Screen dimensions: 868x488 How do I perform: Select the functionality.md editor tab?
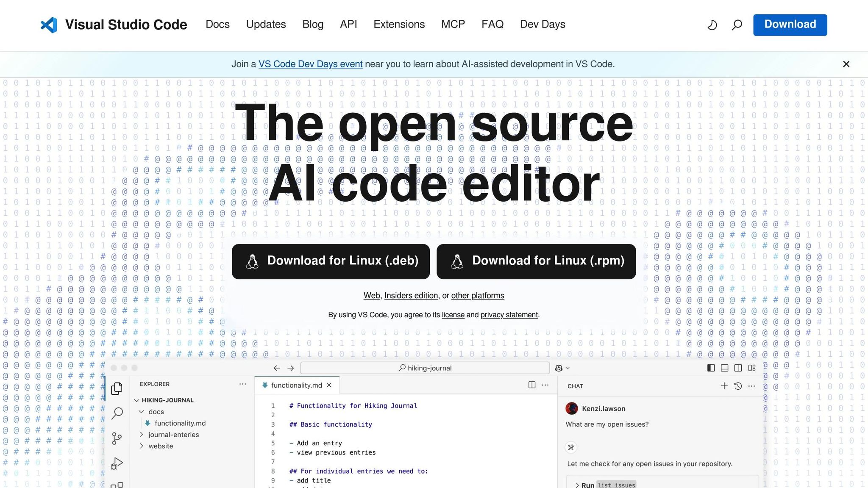coord(296,385)
